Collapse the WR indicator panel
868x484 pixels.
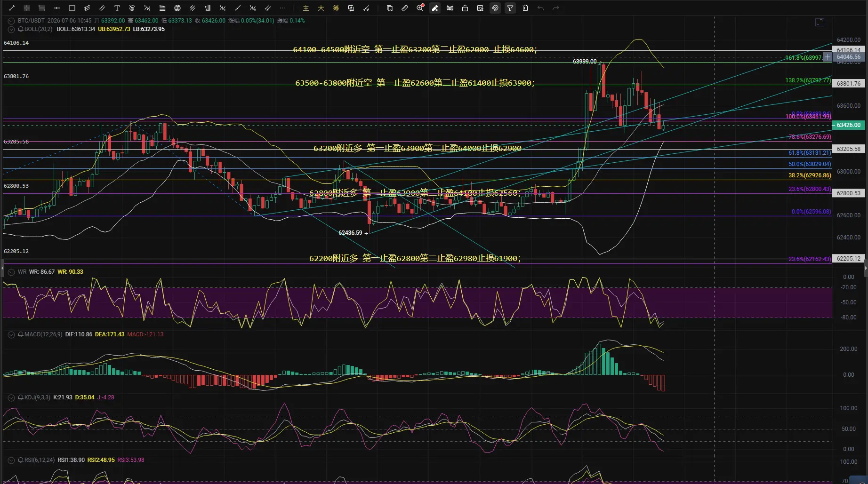[x=11, y=272]
